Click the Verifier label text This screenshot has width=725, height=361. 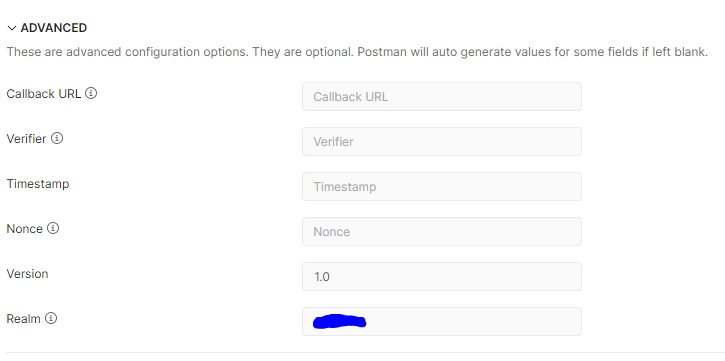[26, 139]
